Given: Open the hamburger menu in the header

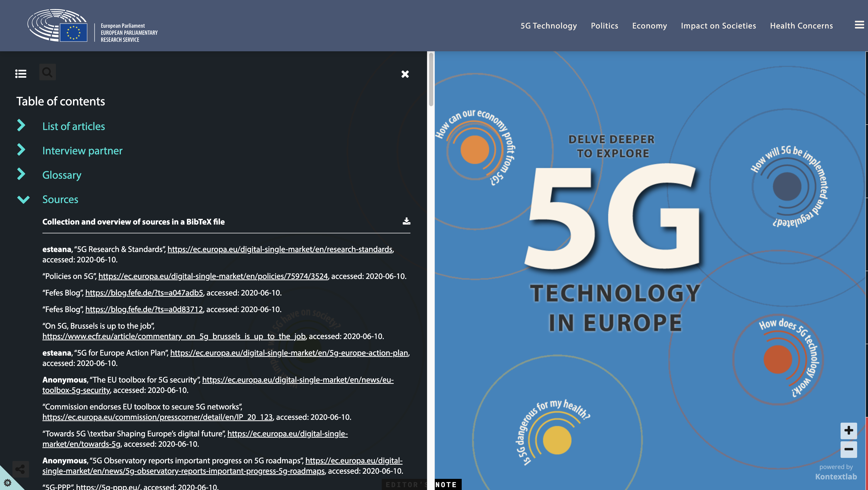Looking at the screenshot, I should 859,25.
